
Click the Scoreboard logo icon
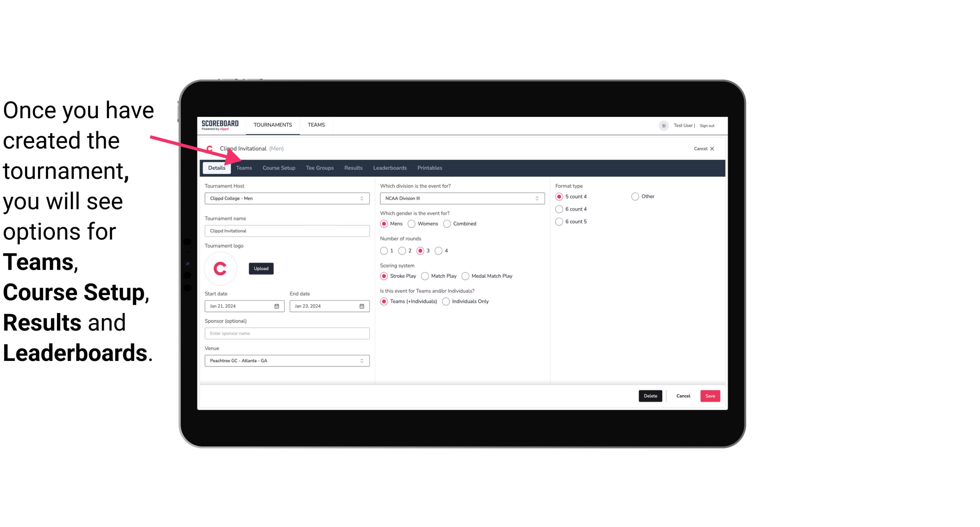coord(220,125)
